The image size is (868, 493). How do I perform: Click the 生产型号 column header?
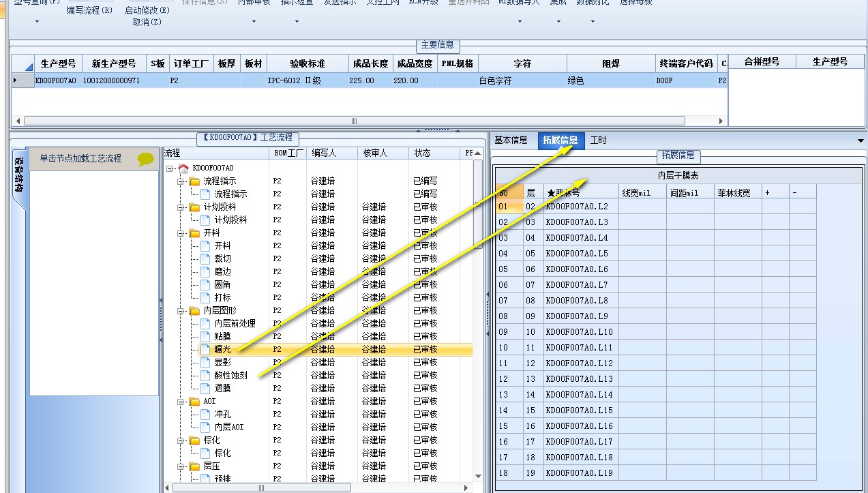click(57, 63)
